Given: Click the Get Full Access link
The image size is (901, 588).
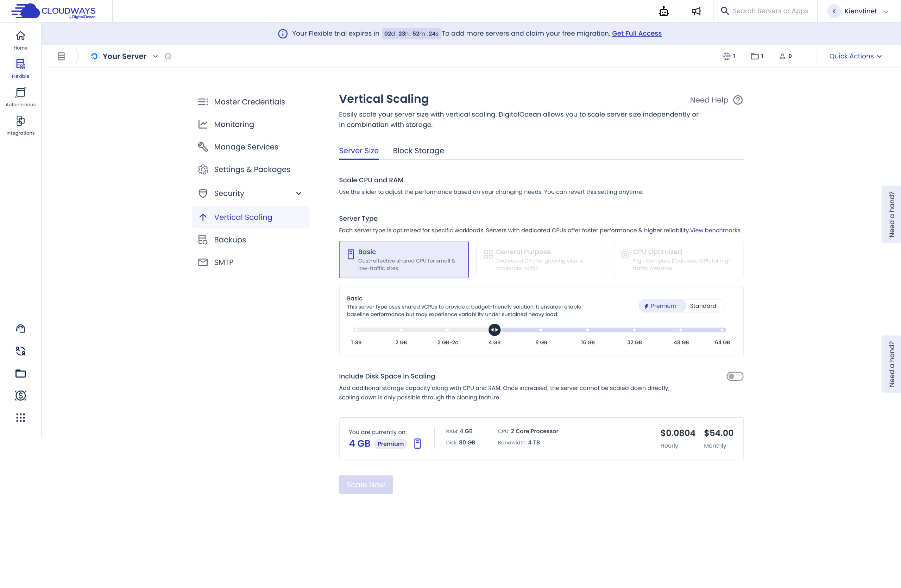Looking at the screenshot, I should [x=636, y=33].
